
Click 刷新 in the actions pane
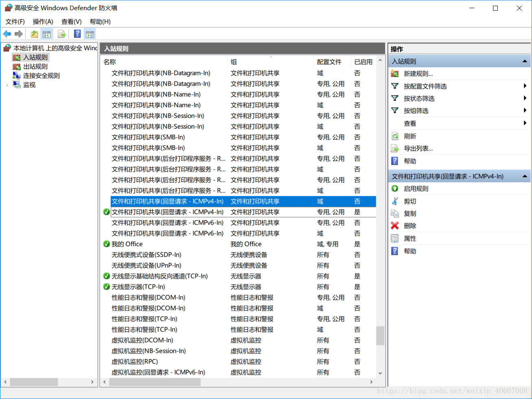point(410,136)
